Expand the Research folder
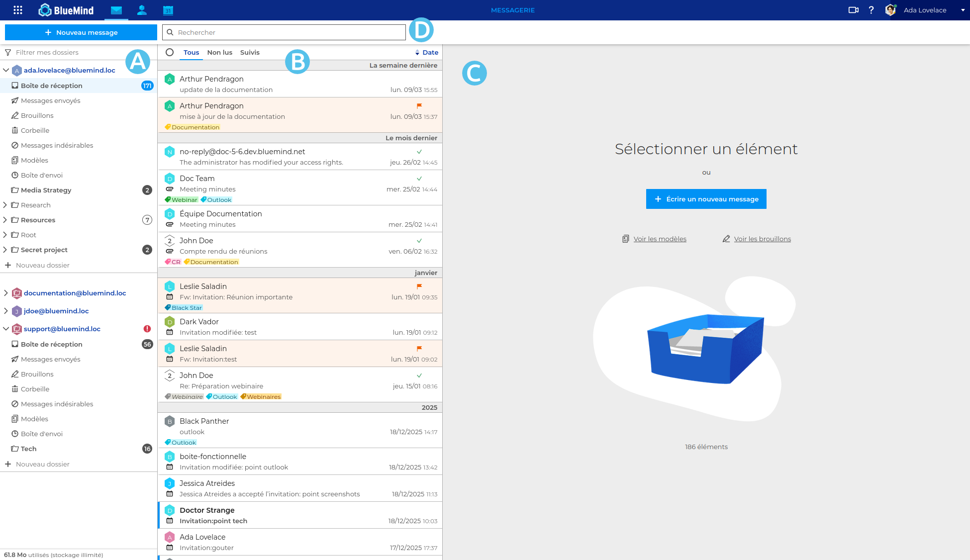The image size is (970, 560). [x=5, y=205]
